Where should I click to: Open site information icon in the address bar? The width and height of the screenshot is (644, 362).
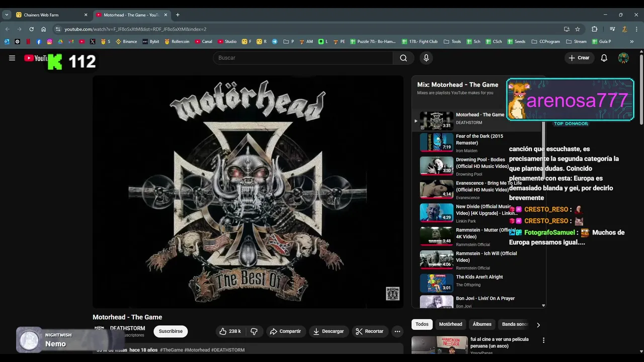click(58, 29)
